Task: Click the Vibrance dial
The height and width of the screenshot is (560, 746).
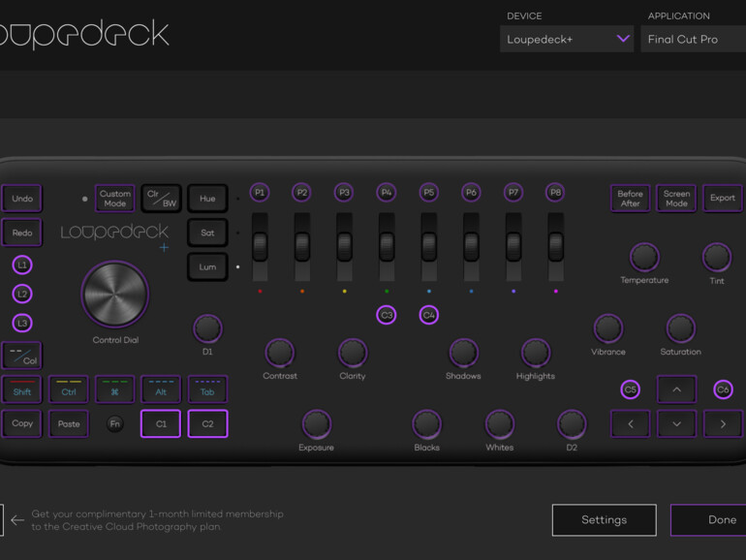Action: click(x=607, y=328)
